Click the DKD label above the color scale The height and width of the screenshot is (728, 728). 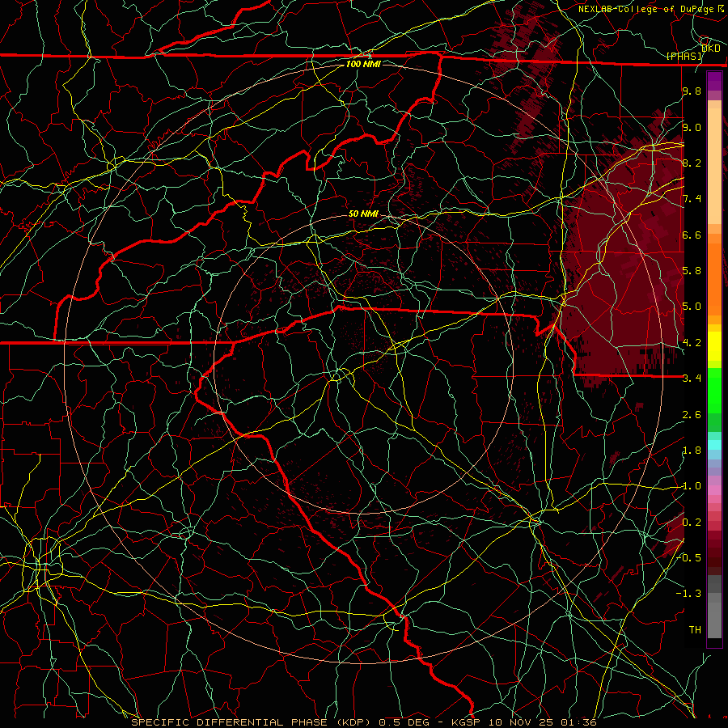(710, 48)
